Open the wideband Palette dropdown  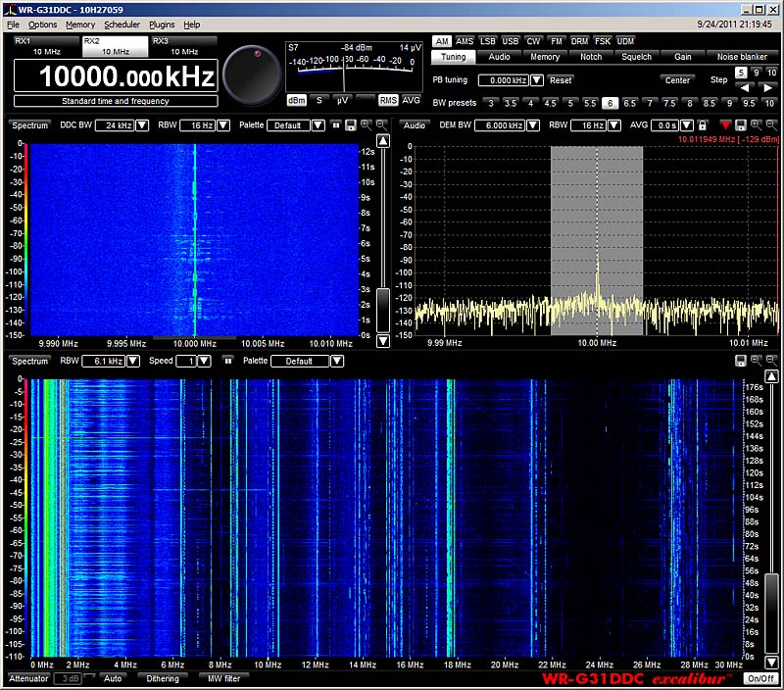(337, 361)
